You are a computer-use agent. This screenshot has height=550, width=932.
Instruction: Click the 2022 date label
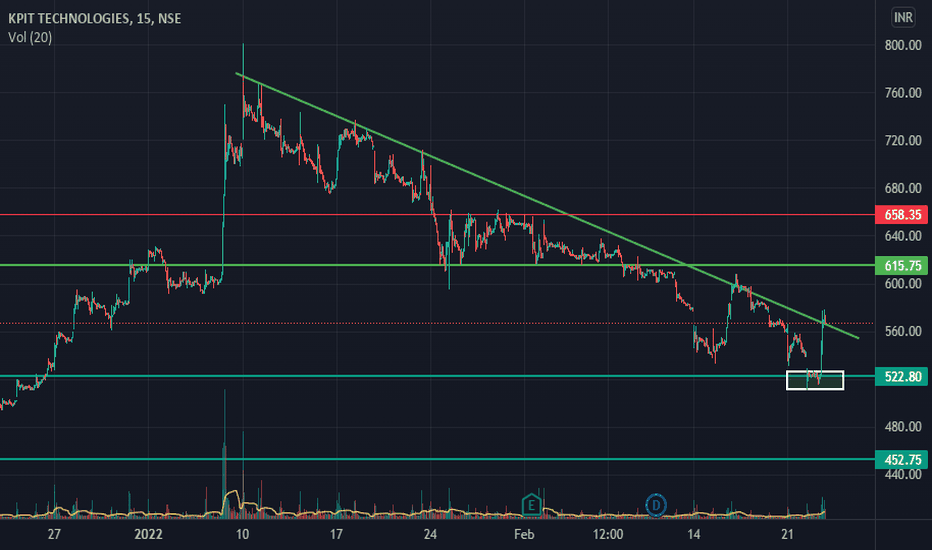click(148, 534)
